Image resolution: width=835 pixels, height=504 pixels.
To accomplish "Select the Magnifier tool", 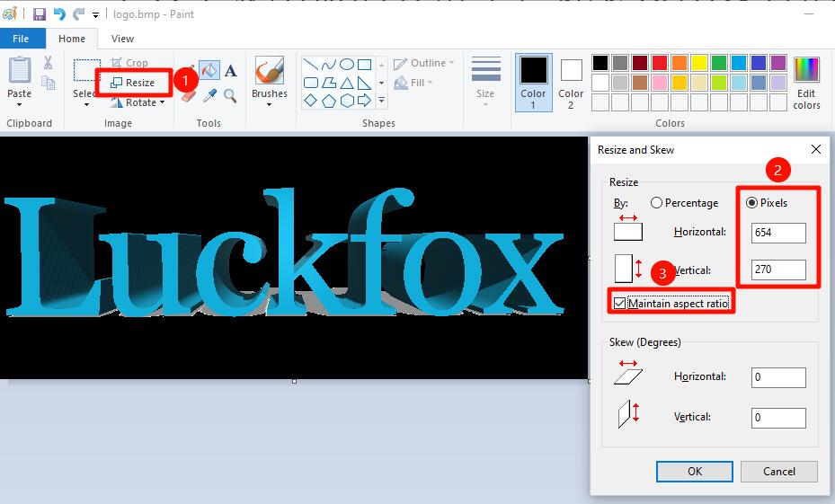I will [x=230, y=96].
